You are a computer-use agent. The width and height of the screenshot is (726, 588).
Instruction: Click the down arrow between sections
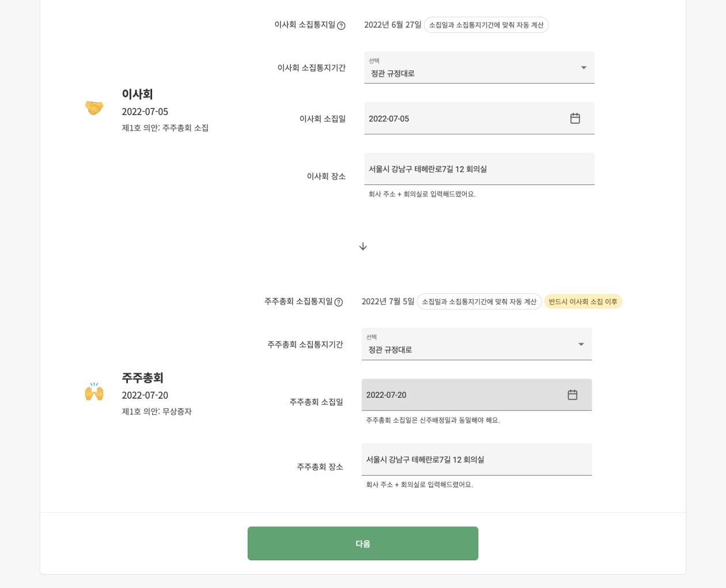point(363,247)
